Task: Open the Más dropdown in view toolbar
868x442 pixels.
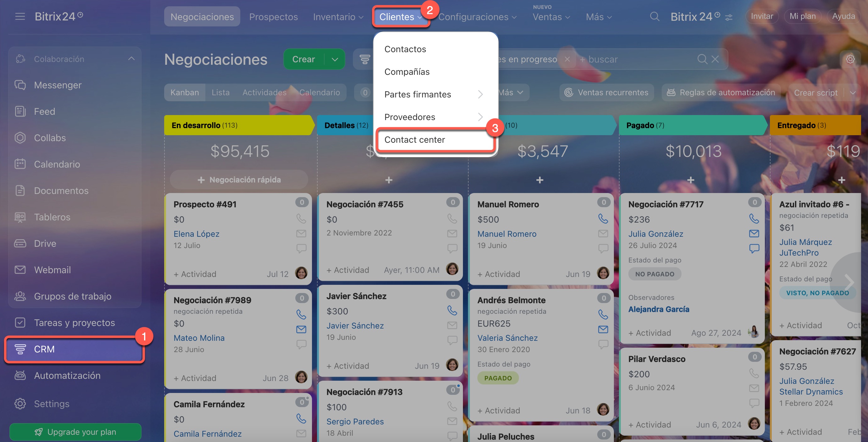Action: [511, 92]
